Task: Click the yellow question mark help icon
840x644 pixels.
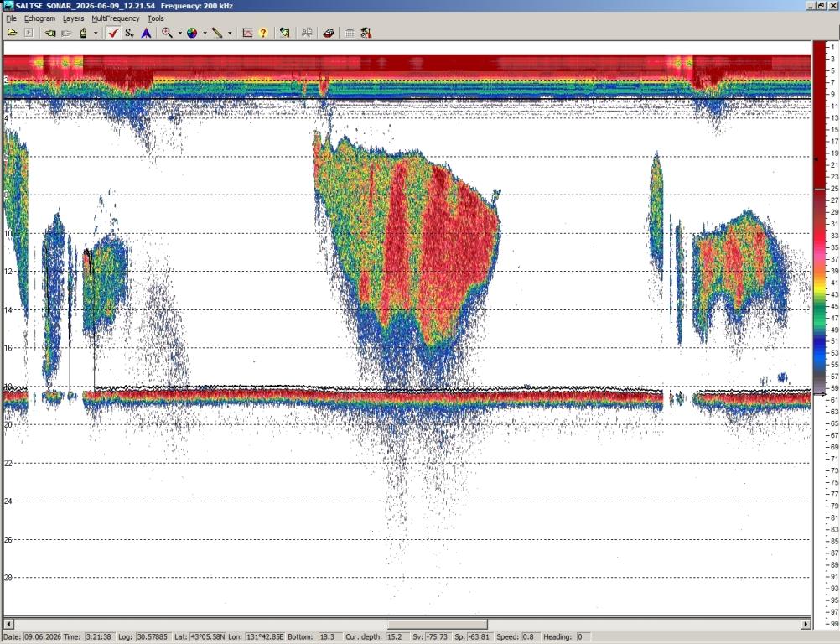Action: [263, 33]
